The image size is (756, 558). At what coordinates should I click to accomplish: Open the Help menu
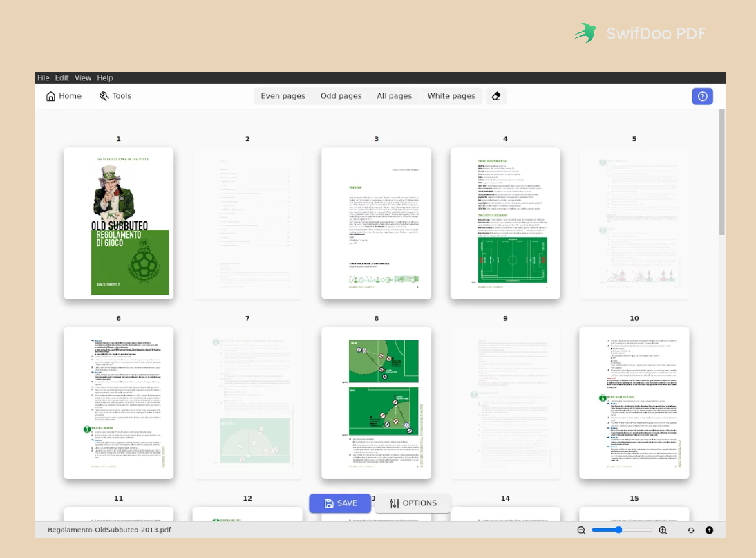pyautogui.click(x=104, y=77)
